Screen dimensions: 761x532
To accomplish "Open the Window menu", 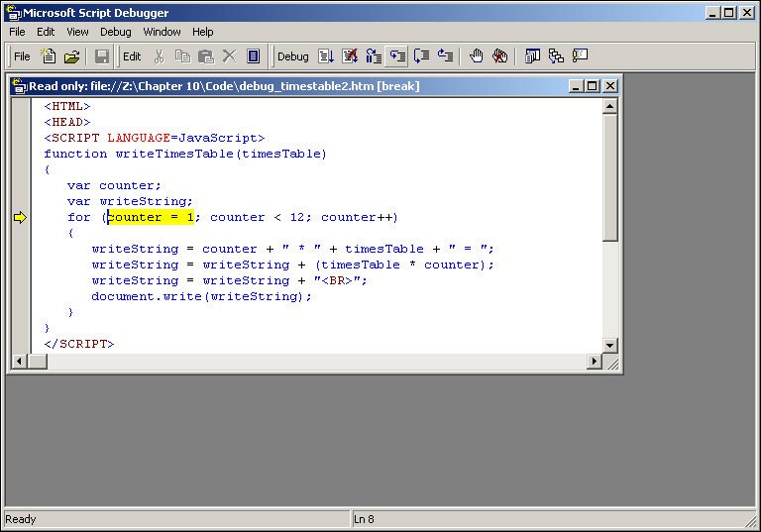I will click(162, 32).
